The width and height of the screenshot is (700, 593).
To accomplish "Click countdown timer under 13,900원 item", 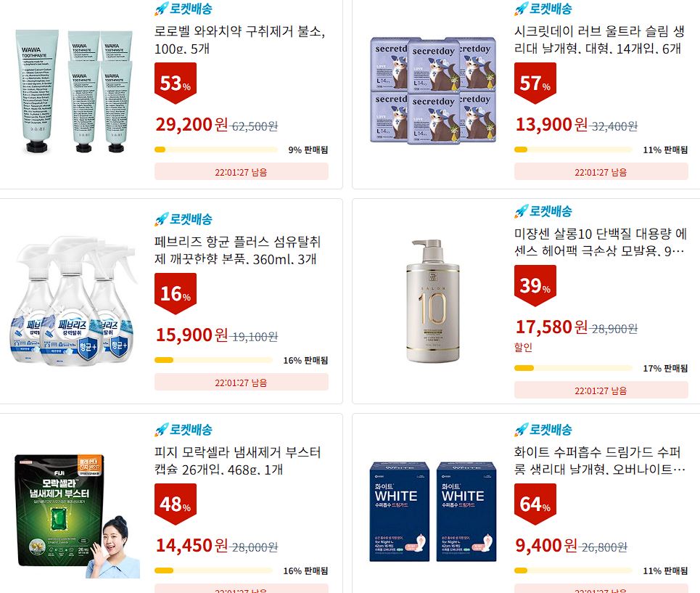I will (x=601, y=172).
